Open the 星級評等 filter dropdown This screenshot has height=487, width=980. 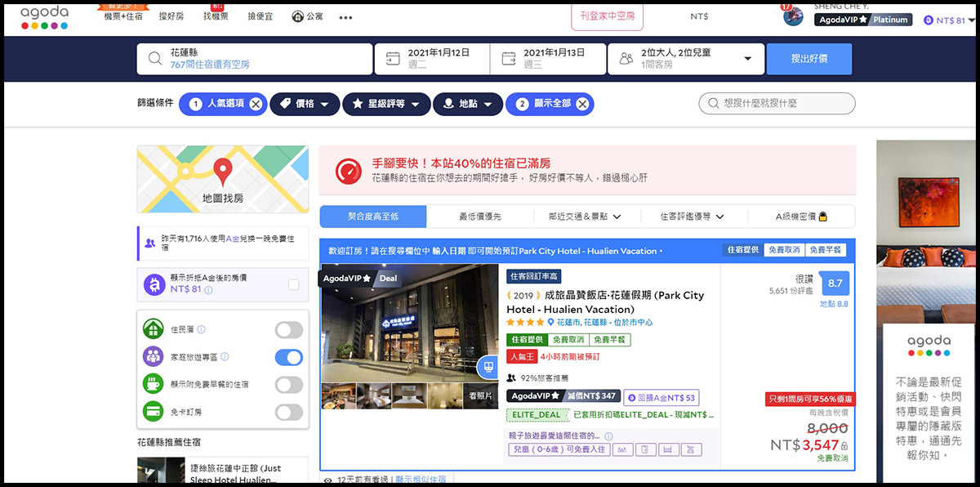385,104
